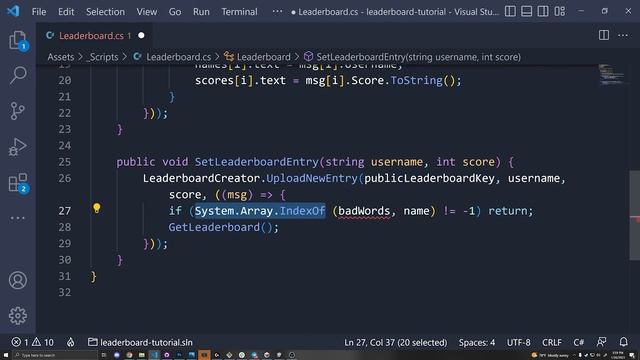
Task: Click the highlighted System.Array.IndexOf selection
Action: point(260,211)
